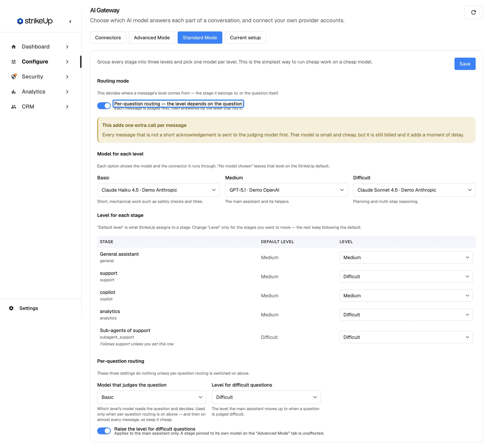Click the Dashboard home icon
Viewport: 491px width, 448px height.
point(14,47)
